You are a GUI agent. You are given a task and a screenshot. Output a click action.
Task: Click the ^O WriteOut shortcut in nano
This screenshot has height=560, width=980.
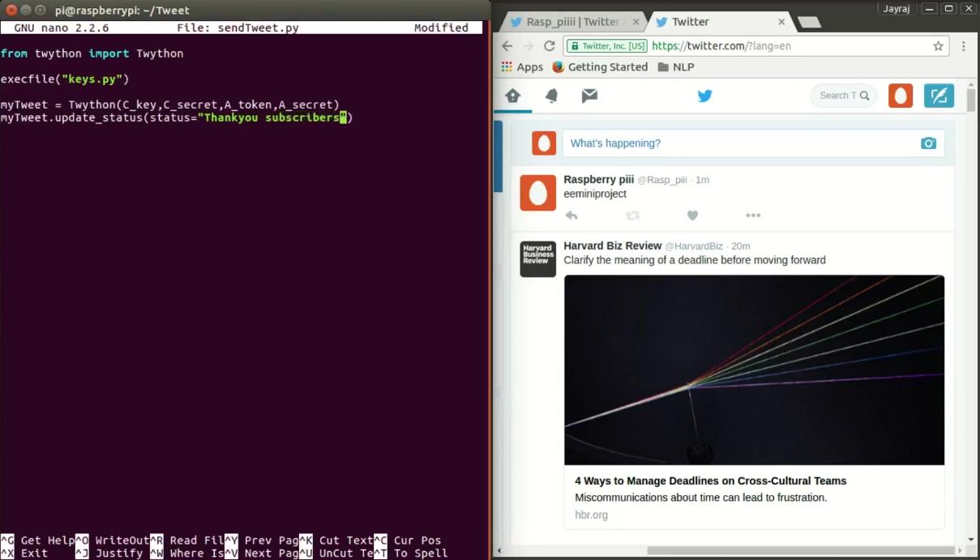[112, 541]
